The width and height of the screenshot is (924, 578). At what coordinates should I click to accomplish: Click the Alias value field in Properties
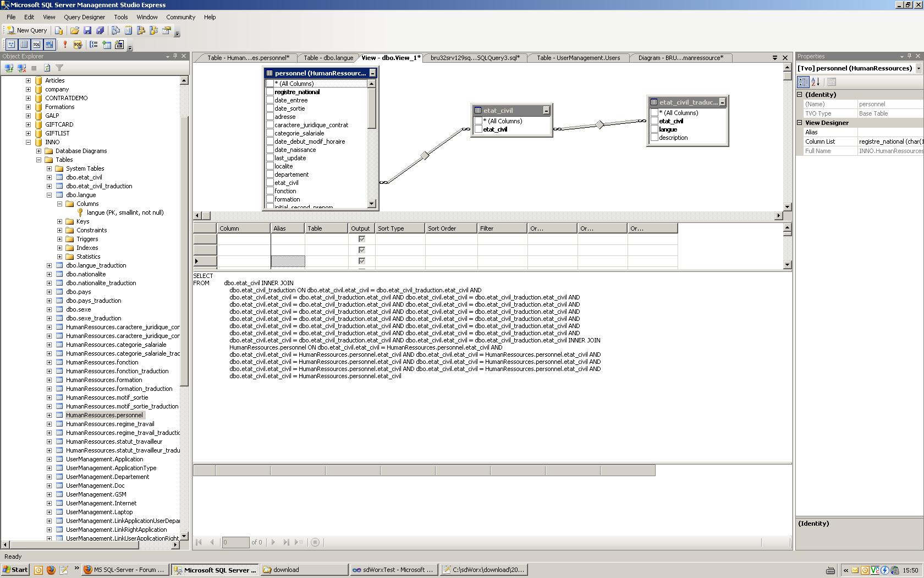pyautogui.click(x=890, y=132)
